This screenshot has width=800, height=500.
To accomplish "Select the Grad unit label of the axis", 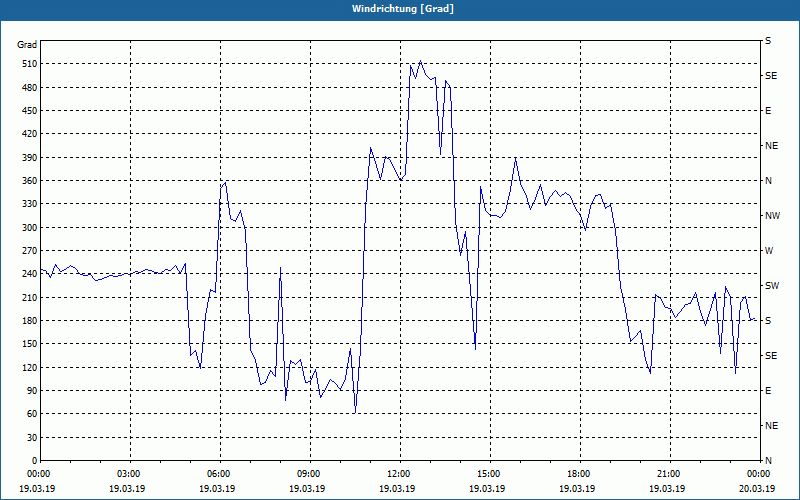I will pyautogui.click(x=27, y=45).
